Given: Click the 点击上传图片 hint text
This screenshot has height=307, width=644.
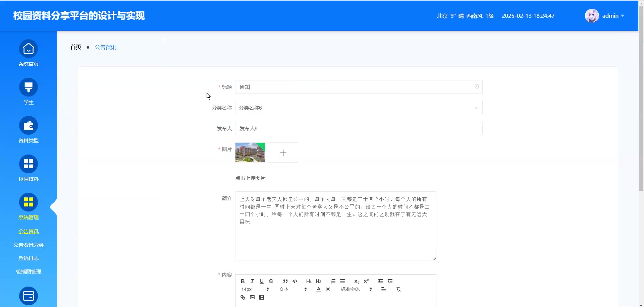Looking at the screenshot, I should pyautogui.click(x=250, y=178).
